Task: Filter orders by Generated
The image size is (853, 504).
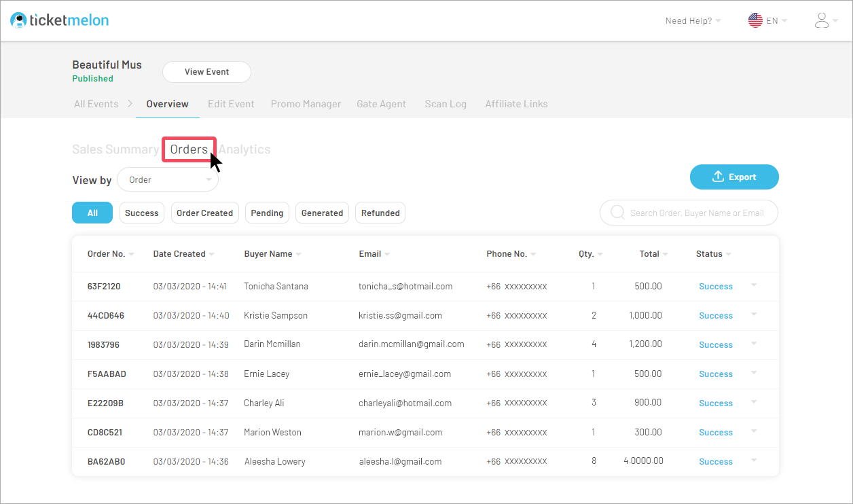Action: tap(322, 213)
